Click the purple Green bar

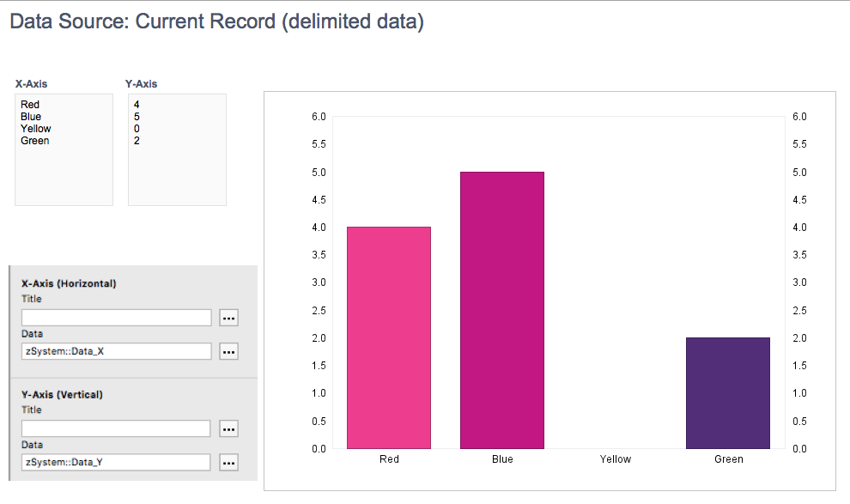click(728, 393)
